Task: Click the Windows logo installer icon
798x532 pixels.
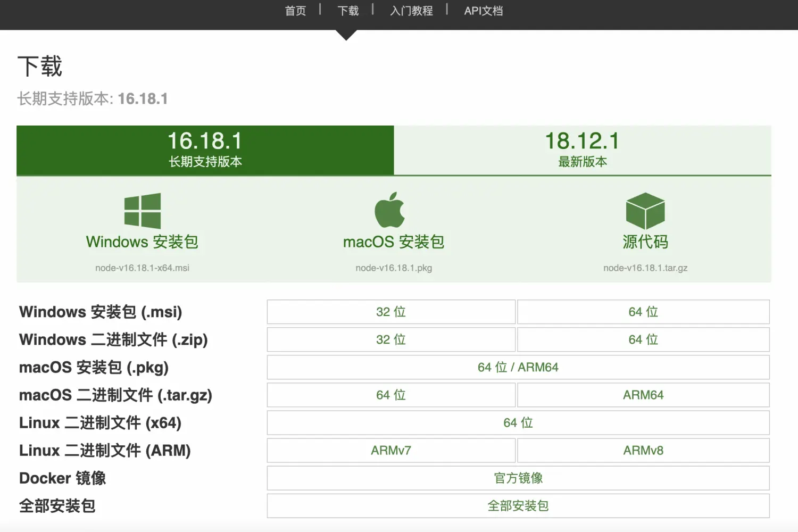Action: pyautogui.click(x=143, y=211)
